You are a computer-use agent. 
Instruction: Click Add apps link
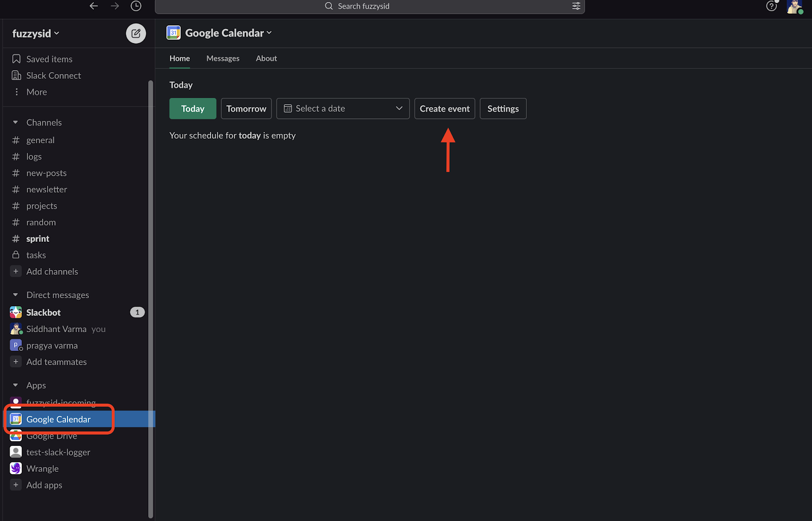[x=44, y=485]
